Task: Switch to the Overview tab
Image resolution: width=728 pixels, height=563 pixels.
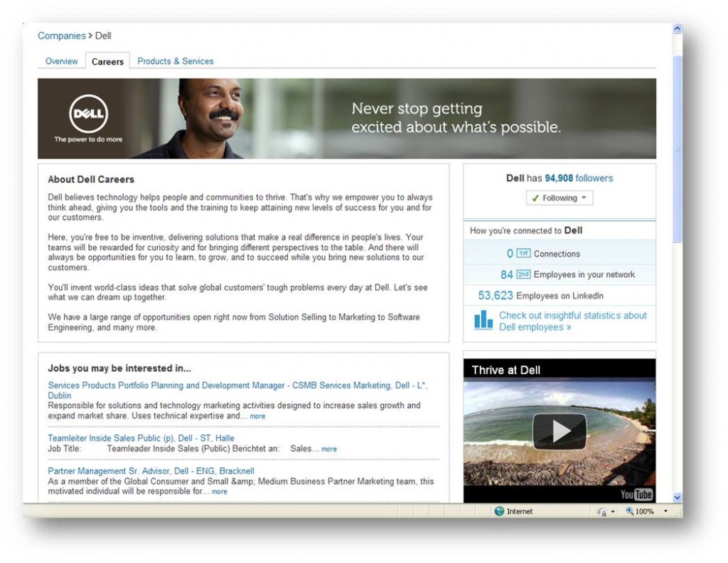Action: [x=61, y=61]
